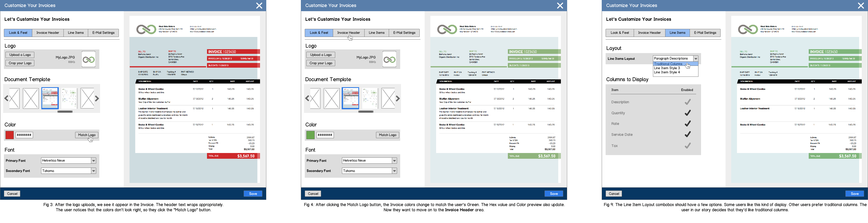Viewport: 868px width, 223px height.
Task: Click red TOTAL DUE $3,567.50 bar in Fig 3
Action: coord(234,156)
